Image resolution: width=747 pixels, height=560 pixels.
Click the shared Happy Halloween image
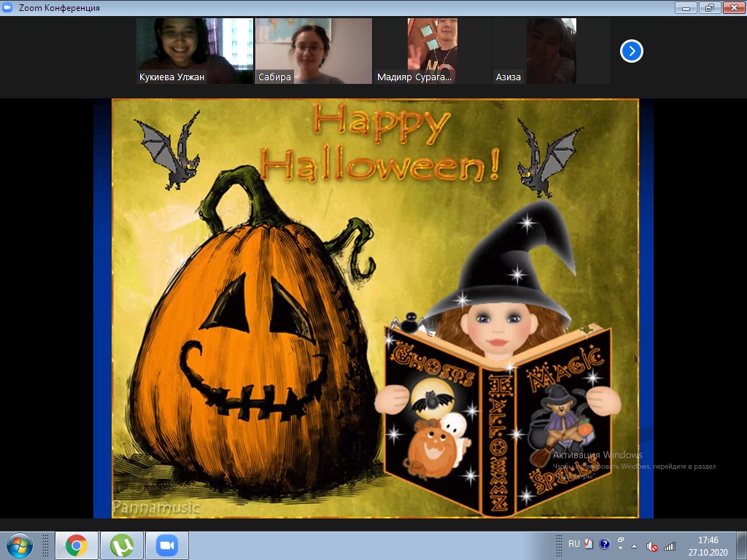coord(374,308)
